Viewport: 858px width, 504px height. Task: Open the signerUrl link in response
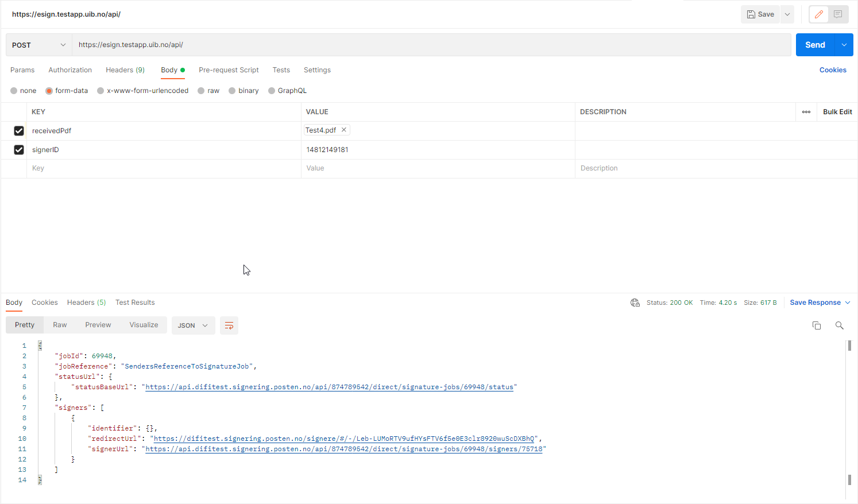point(344,449)
